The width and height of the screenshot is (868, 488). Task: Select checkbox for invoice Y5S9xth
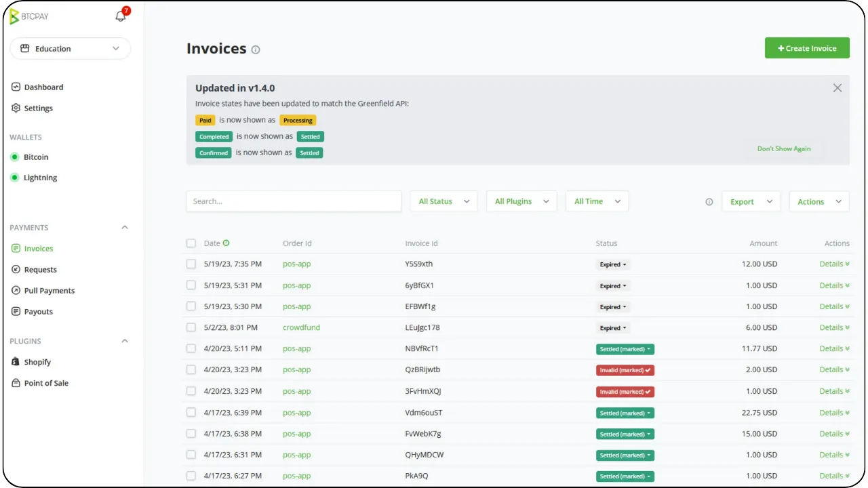(x=191, y=264)
